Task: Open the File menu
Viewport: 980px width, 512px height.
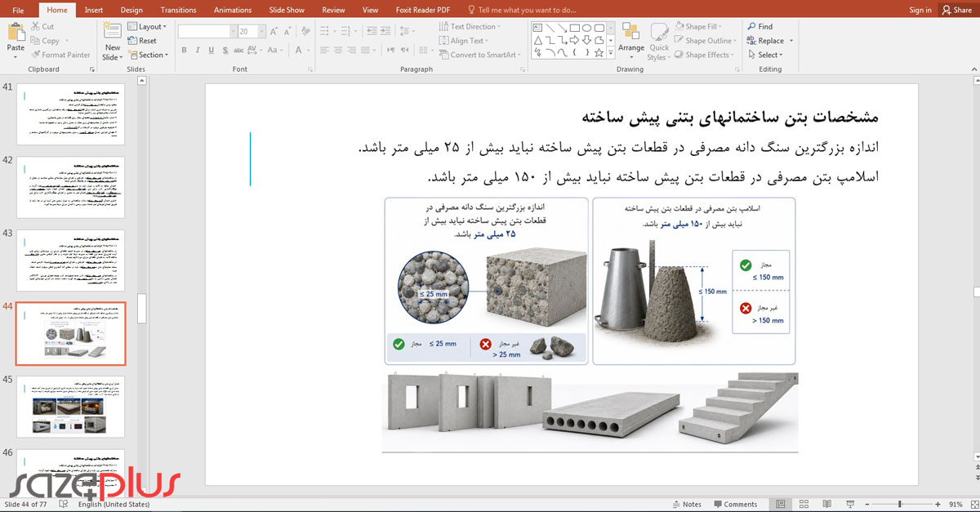Action: (18, 10)
